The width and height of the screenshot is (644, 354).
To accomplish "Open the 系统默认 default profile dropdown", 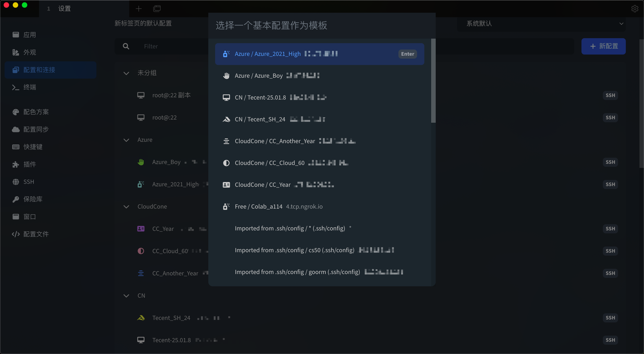I will pyautogui.click(x=541, y=24).
